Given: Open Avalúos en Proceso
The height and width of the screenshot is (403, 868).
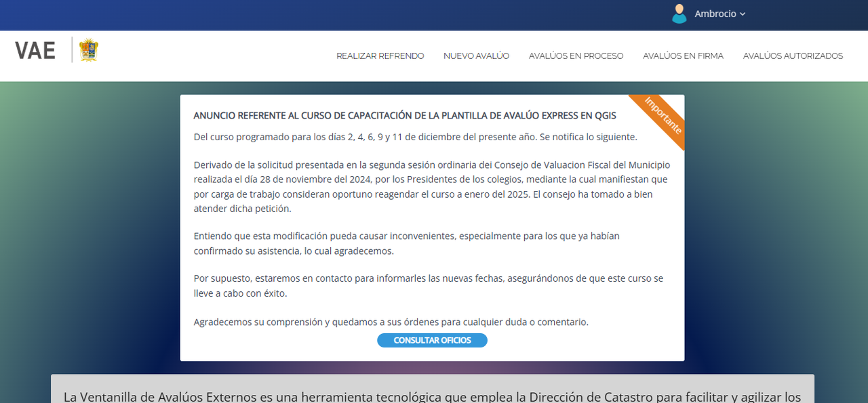Looking at the screenshot, I should pyautogui.click(x=576, y=56).
